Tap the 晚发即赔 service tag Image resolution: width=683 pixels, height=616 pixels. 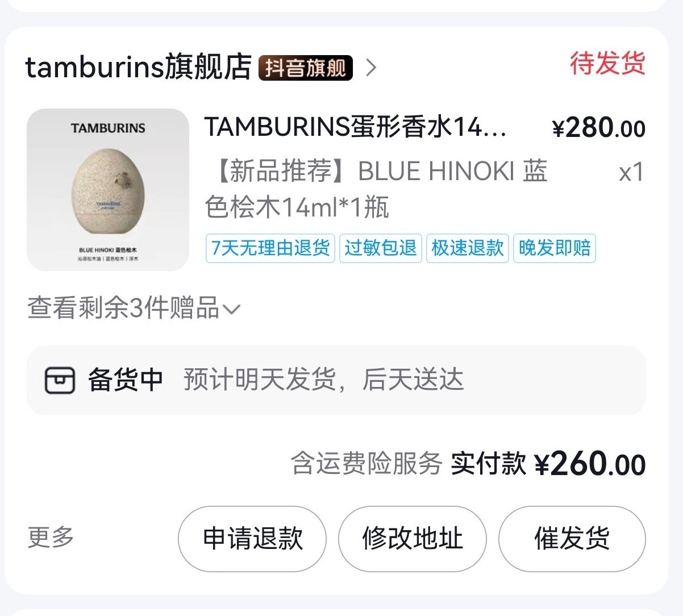coord(555,248)
